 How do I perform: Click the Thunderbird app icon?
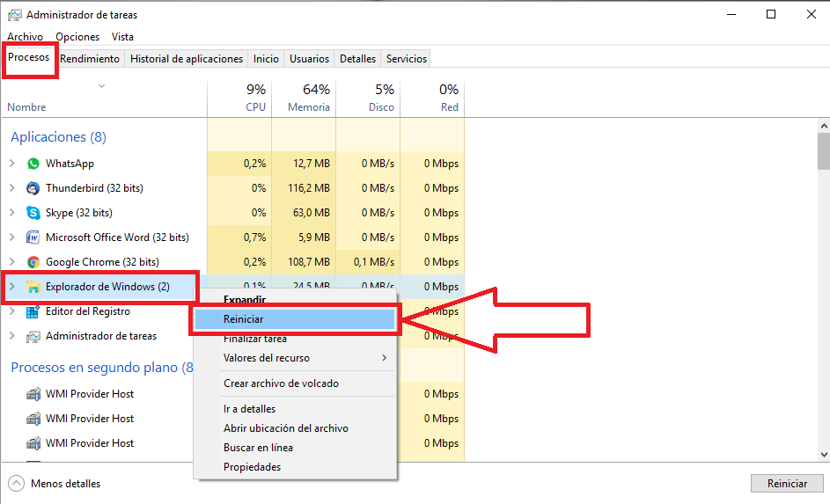tap(33, 188)
